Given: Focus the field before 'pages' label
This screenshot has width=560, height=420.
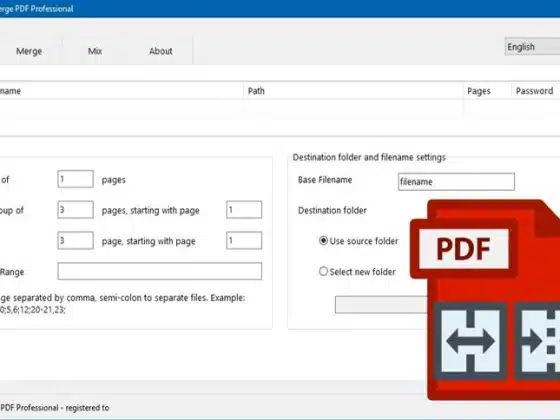Looking at the screenshot, I should (75, 179).
